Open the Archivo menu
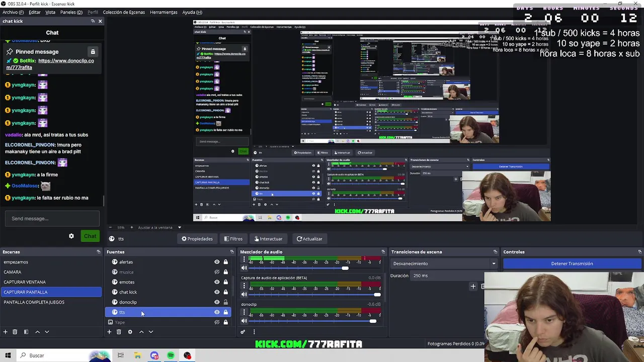The height and width of the screenshot is (362, 644). [13, 12]
